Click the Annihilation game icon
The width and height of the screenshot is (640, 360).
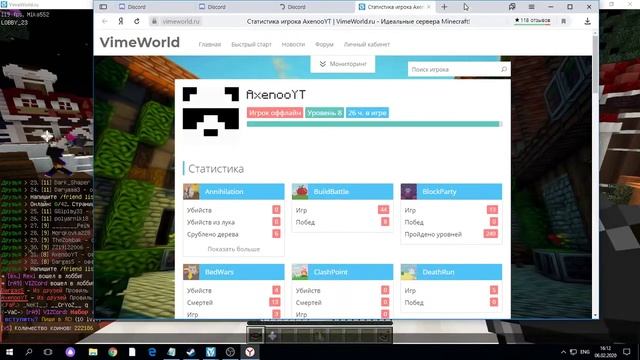191,191
